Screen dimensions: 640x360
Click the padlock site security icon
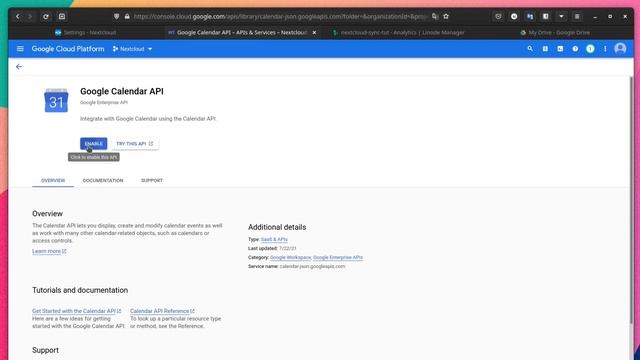click(127, 16)
